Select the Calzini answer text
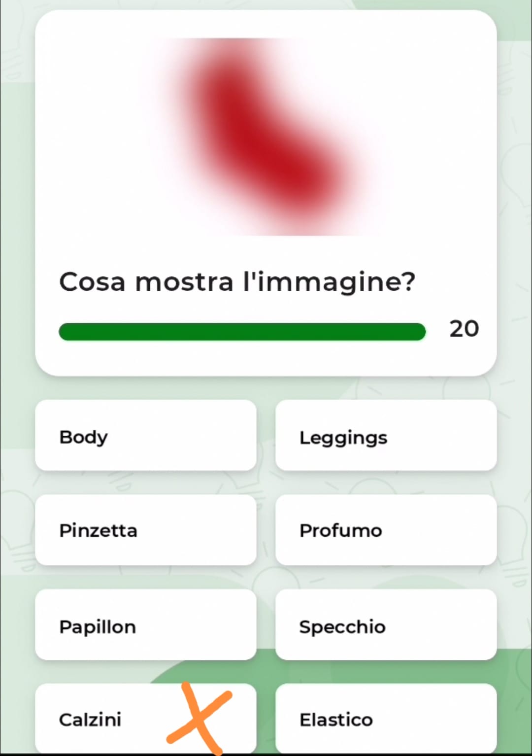 point(90,720)
